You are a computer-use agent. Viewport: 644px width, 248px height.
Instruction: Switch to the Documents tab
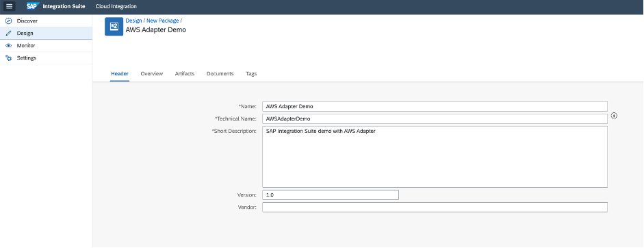tap(220, 73)
